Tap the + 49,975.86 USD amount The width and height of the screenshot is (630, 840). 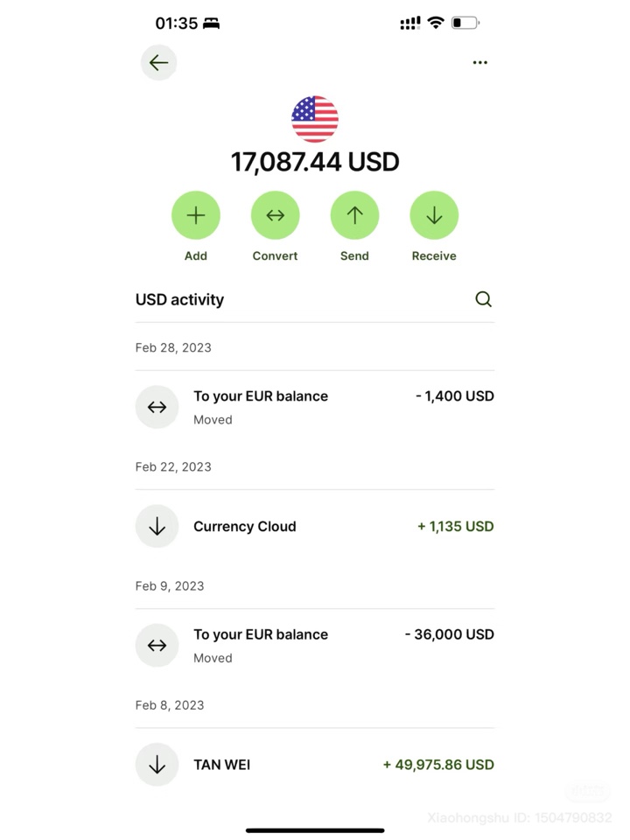tap(438, 765)
